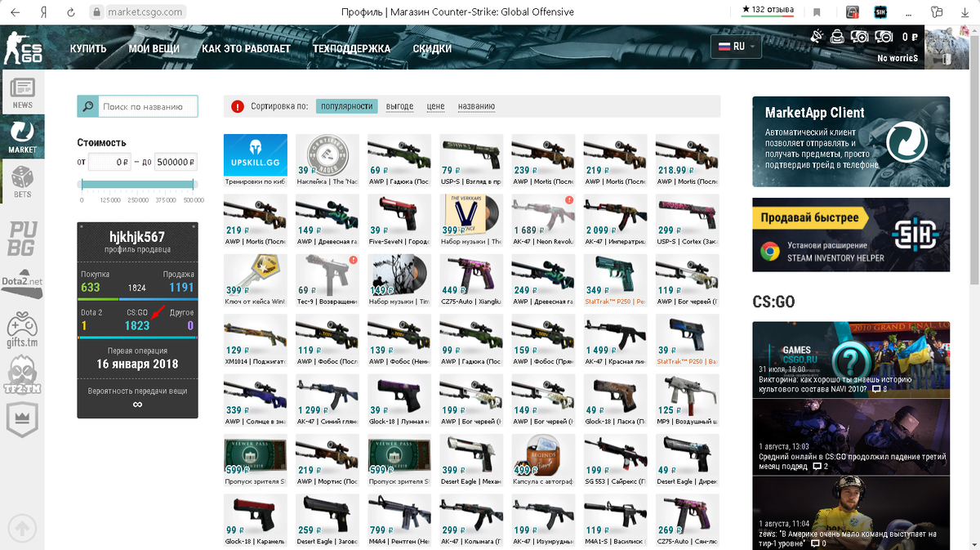Click the maximum price 500000 field
The image size is (980, 550).
pos(176,162)
